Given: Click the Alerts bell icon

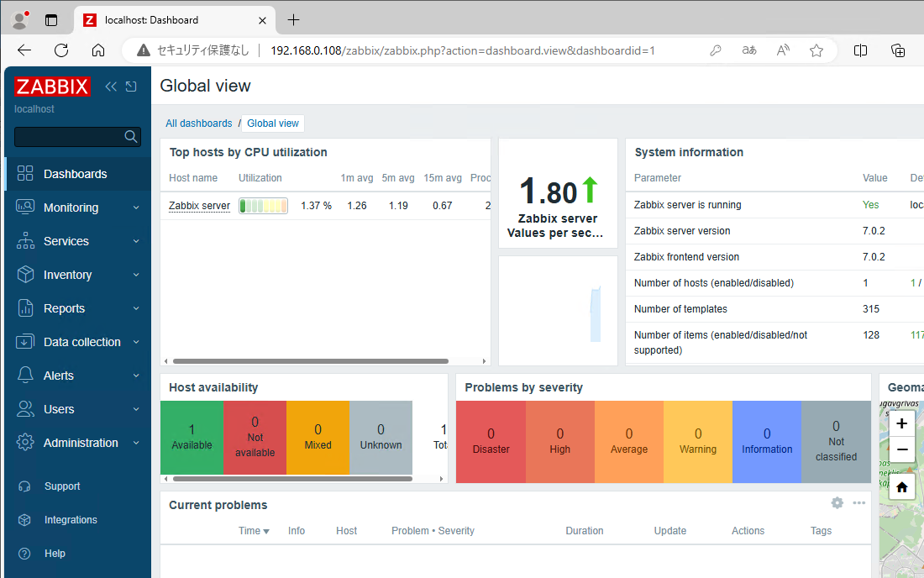Looking at the screenshot, I should 24,376.
